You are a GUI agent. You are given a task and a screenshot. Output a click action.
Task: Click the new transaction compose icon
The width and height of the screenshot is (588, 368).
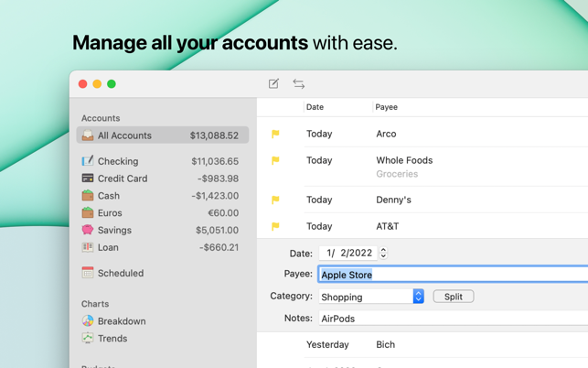click(273, 83)
